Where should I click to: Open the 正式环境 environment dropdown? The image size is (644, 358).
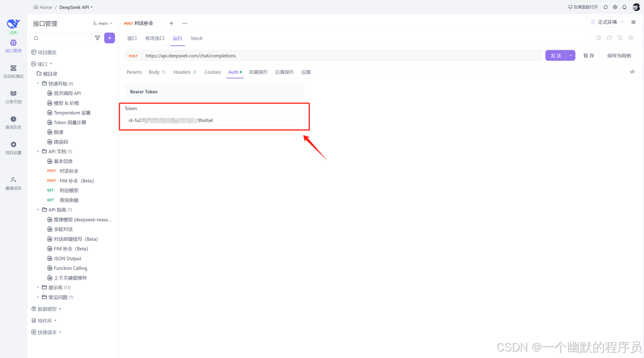[607, 22]
